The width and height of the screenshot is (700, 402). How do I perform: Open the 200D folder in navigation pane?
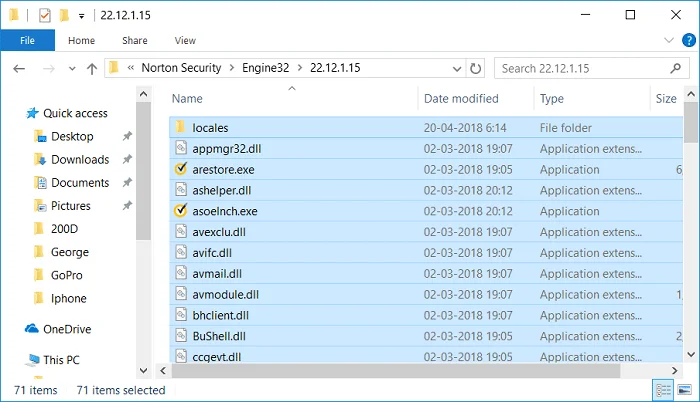click(x=64, y=229)
